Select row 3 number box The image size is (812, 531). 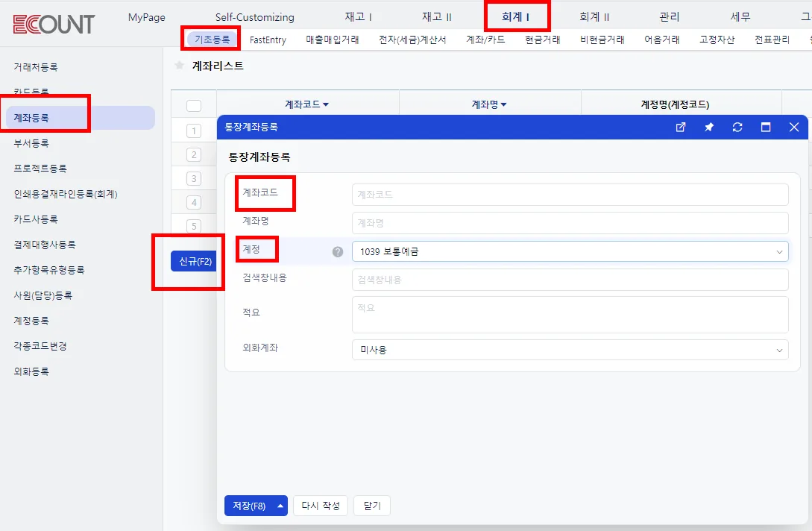(194, 178)
